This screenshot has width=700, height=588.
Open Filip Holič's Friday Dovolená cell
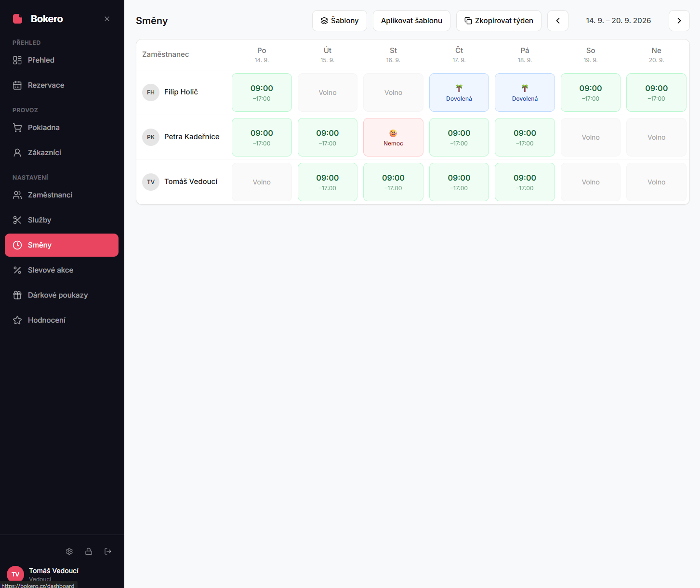(x=525, y=92)
